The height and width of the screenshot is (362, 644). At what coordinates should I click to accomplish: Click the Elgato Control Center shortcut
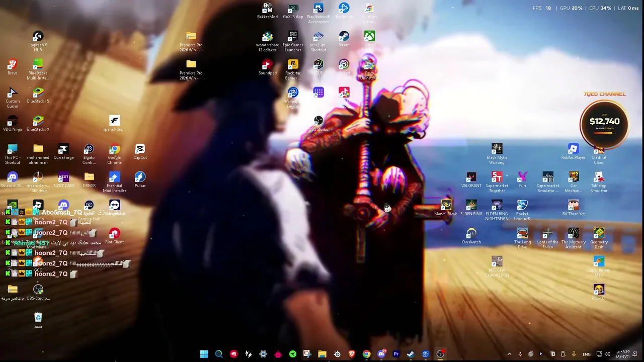89,154
